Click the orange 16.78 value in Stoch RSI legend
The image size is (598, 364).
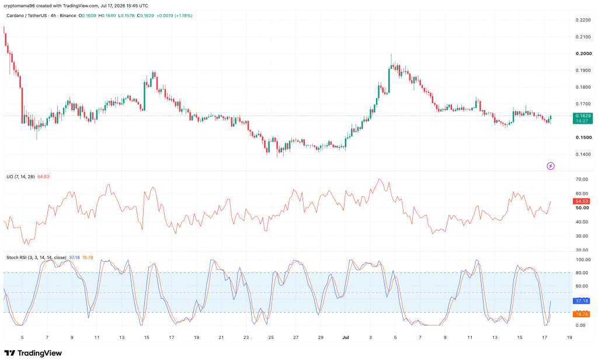tap(88, 257)
